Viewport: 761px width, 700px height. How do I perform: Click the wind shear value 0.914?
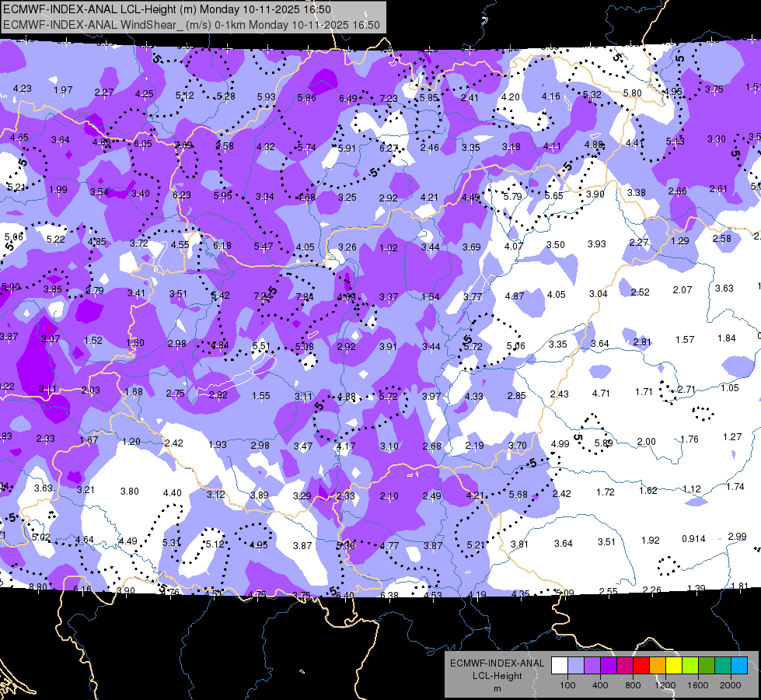[x=693, y=539]
